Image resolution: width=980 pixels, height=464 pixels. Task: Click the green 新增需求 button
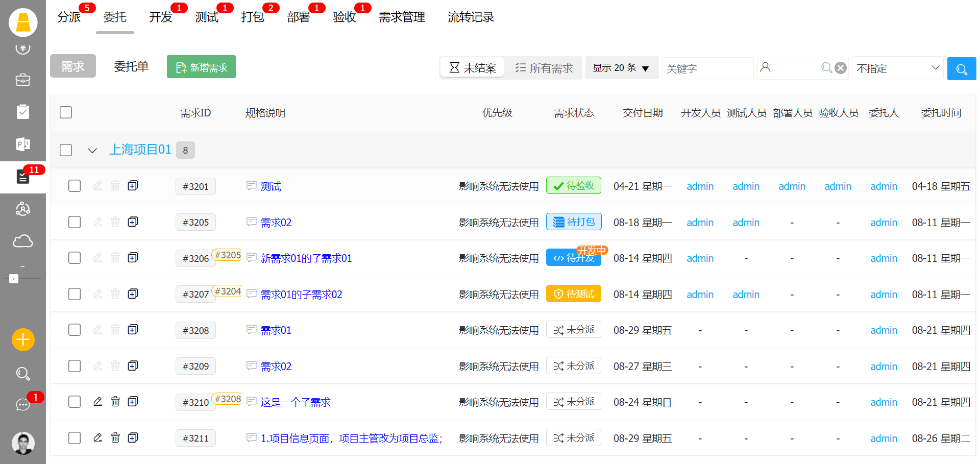[x=201, y=67]
